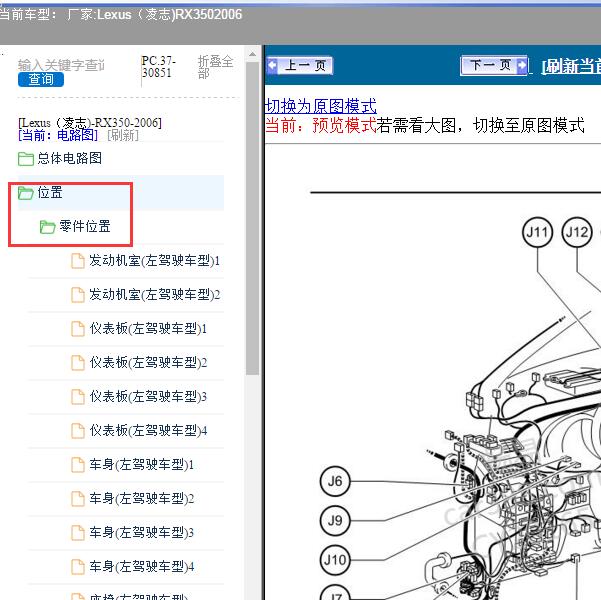Click the J12 connector label in diagram
The height and width of the screenshot is (600, 601).
pos(576,232)
